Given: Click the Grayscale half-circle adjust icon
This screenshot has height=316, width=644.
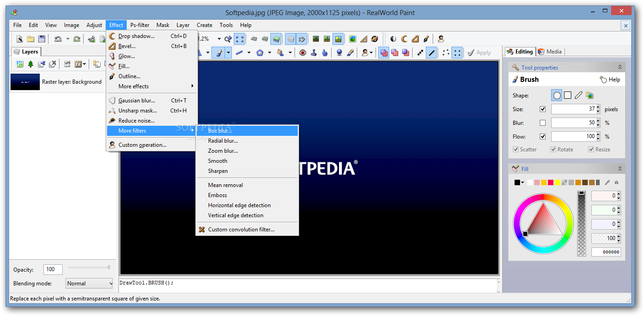Looking at the screenshot, I should [393, 39].
